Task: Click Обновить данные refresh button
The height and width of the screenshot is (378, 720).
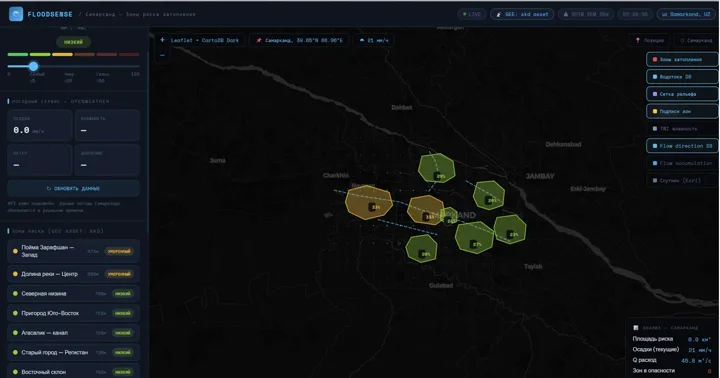Action: click(73, 188)
